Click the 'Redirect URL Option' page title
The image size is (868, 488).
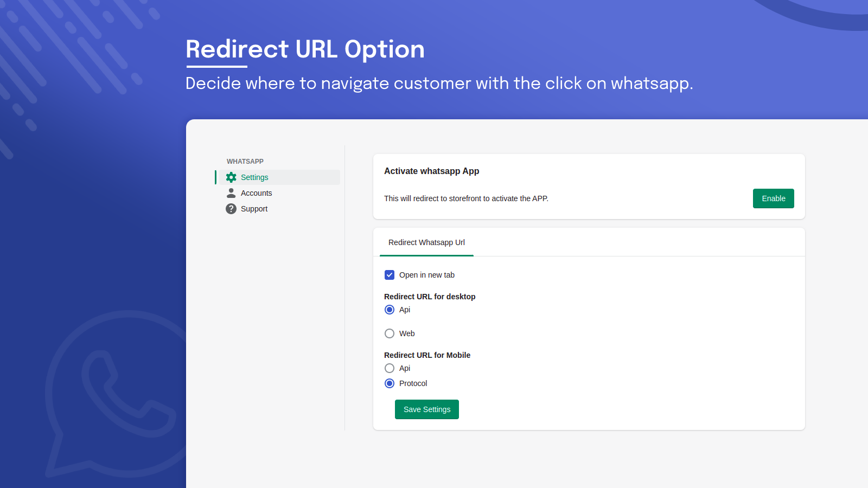[305, 49]
